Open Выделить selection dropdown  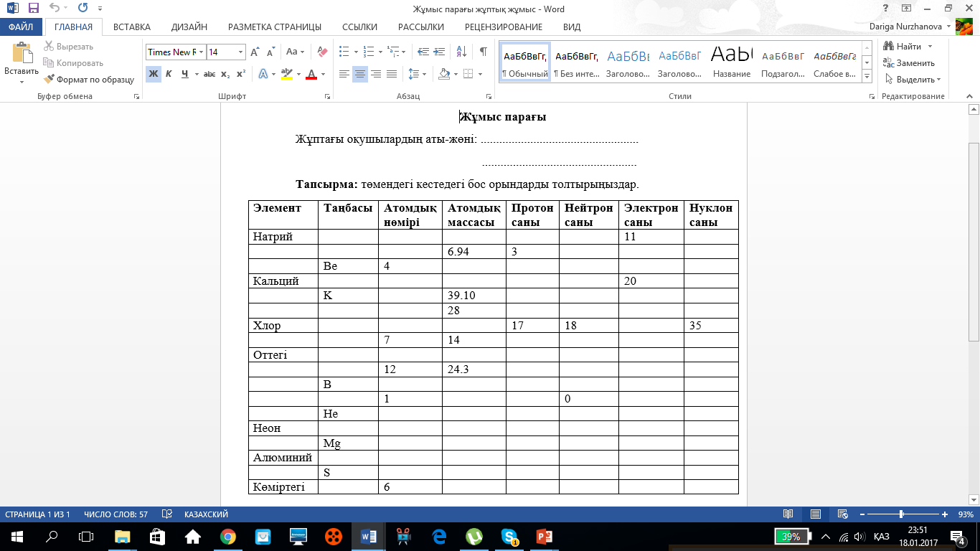pos(914,80)
